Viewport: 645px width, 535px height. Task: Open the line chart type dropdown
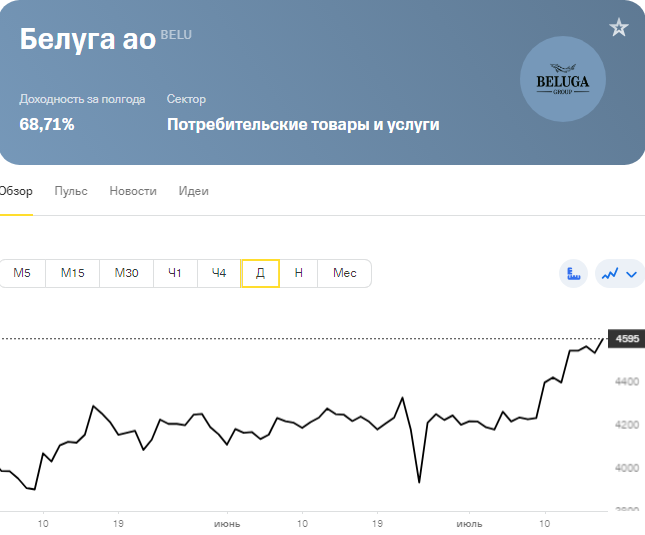tap(620, 273)
